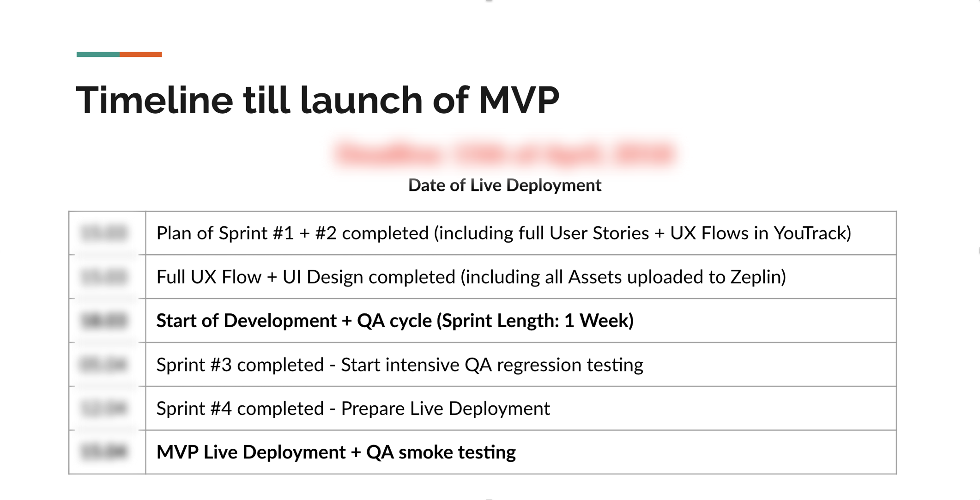Click the 'Sprint #4 completed' row text
Image resolution: width=980 pixels, height=500 pixels.
(x=353, y=409)
